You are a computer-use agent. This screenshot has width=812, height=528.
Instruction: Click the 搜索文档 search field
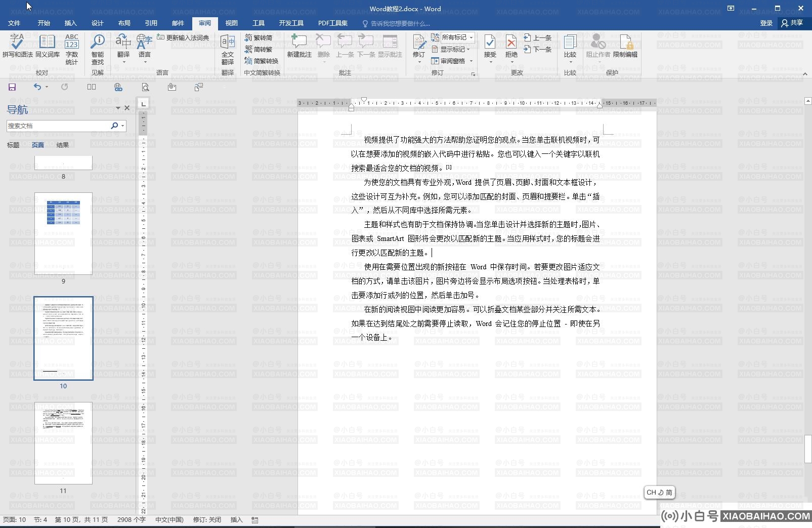click(58, 126)
